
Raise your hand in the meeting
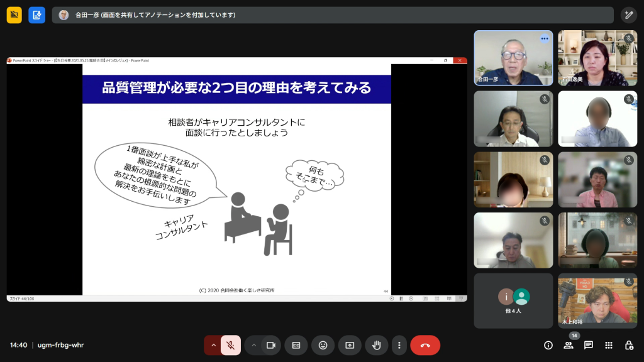coord(377,345)
